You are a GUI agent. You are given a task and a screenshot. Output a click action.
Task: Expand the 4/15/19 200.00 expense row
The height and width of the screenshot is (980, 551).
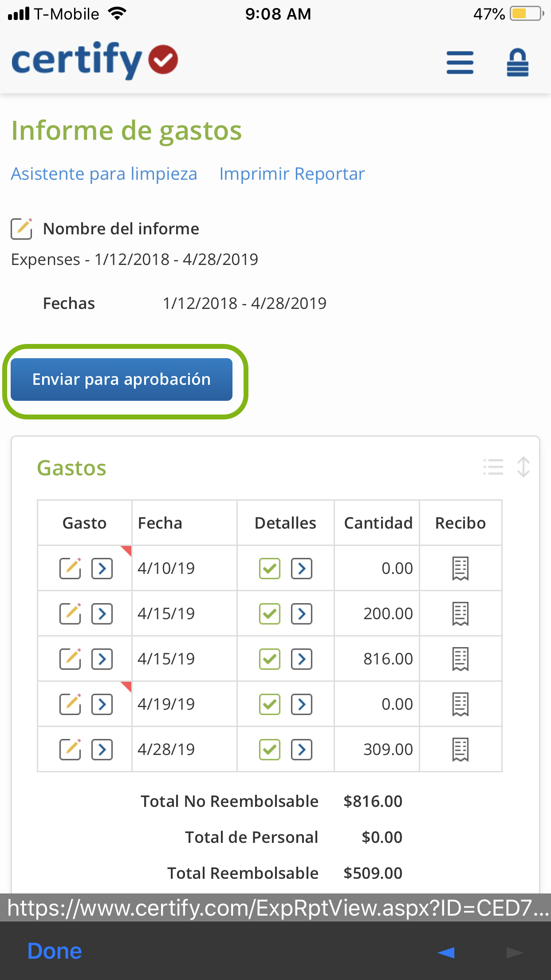[102, 614]
